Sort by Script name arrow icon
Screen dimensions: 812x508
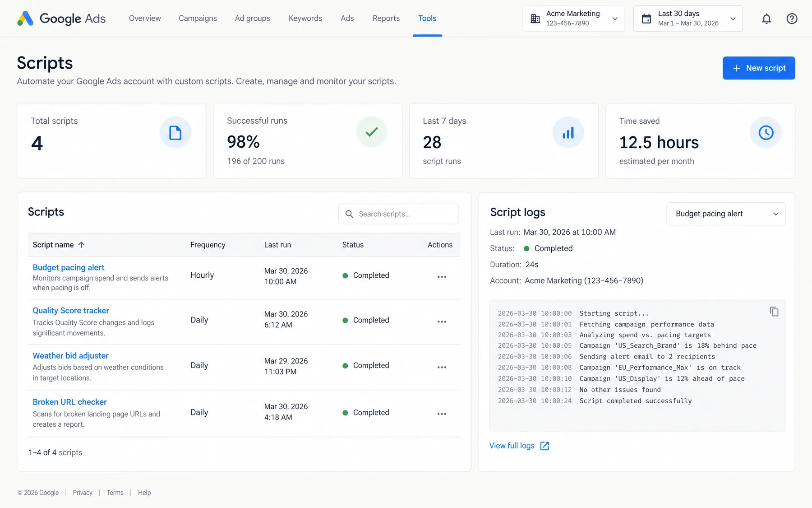pyautogui.click(x=82, y=245)
